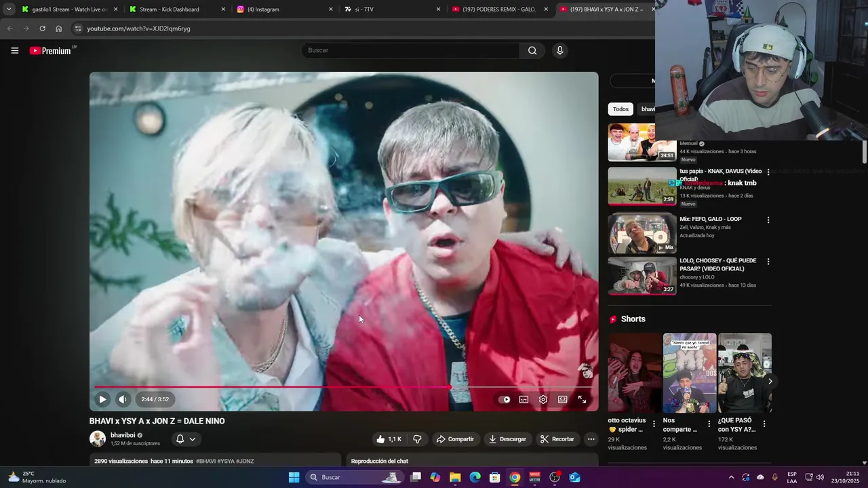Select the Todos filter chip
The width and height of the screenshot is (868, 488).
620,109
